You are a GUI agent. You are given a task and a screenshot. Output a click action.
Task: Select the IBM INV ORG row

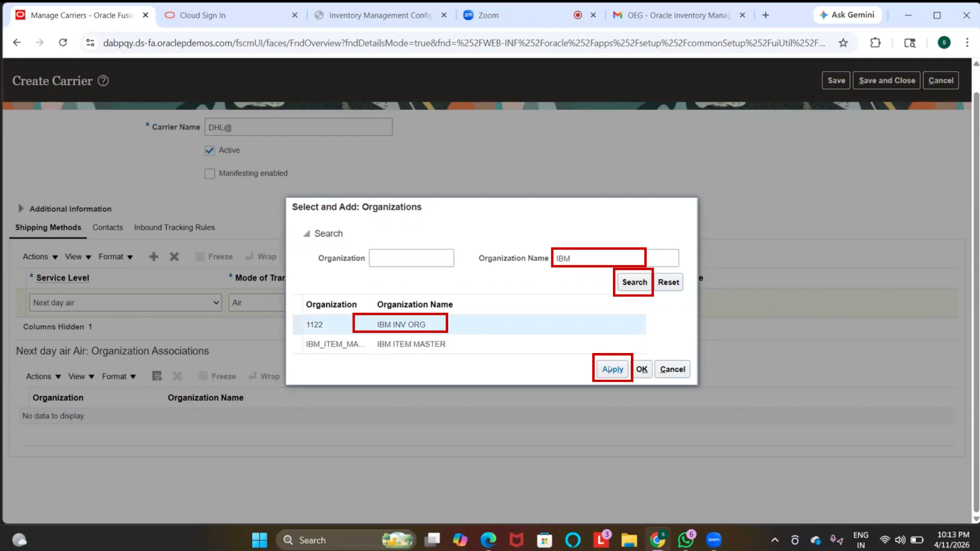tap(469, 324)
